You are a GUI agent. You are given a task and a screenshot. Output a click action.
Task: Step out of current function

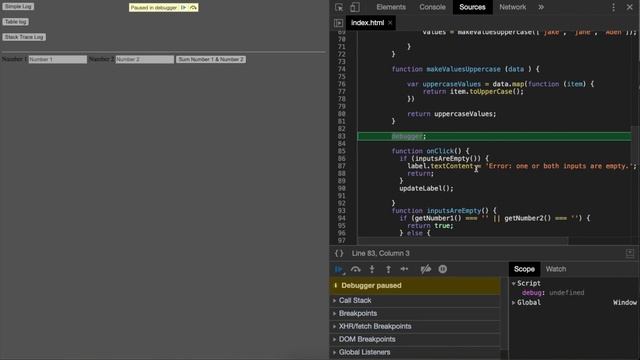click(x=388, y=269)
